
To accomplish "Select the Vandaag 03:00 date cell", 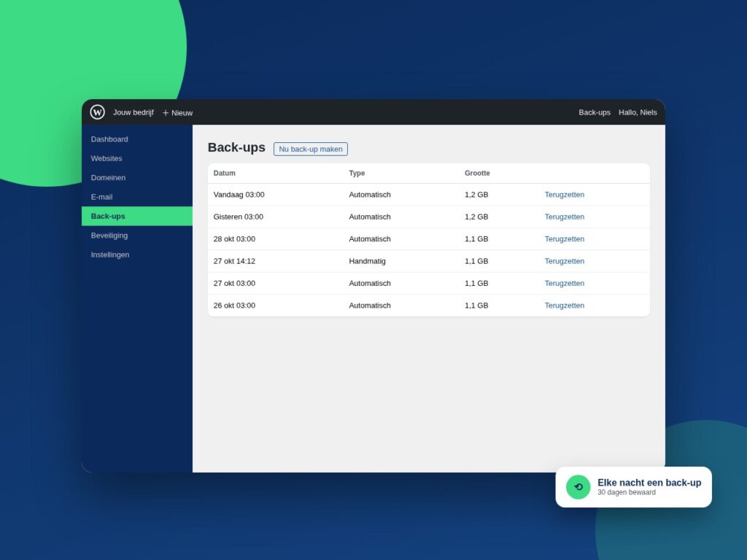I will [239, 194].
